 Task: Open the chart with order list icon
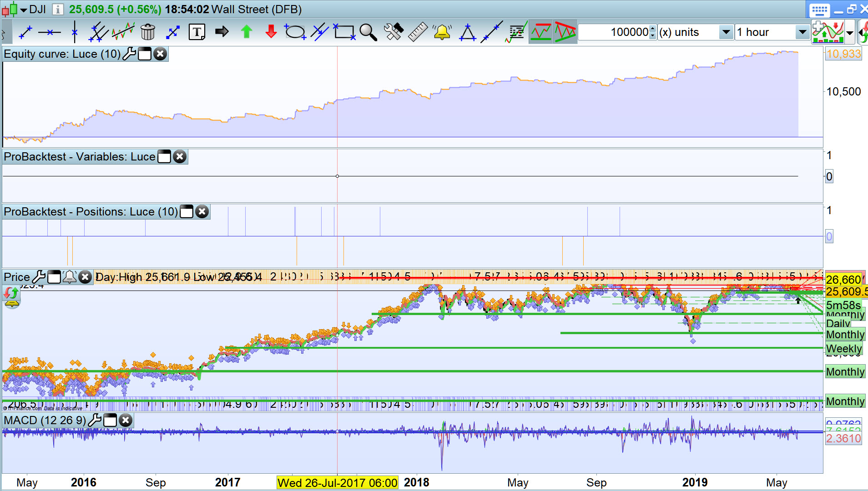[x=516, y=32]
